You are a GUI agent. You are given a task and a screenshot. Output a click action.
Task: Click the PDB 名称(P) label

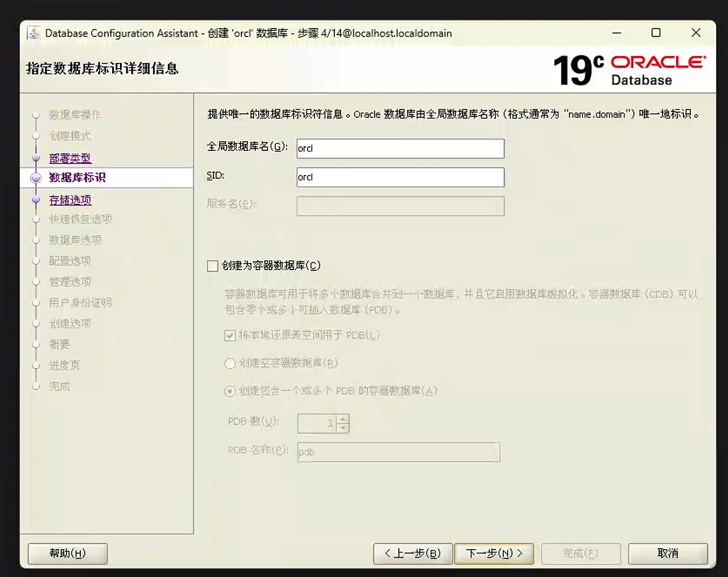tap(258, 450)
